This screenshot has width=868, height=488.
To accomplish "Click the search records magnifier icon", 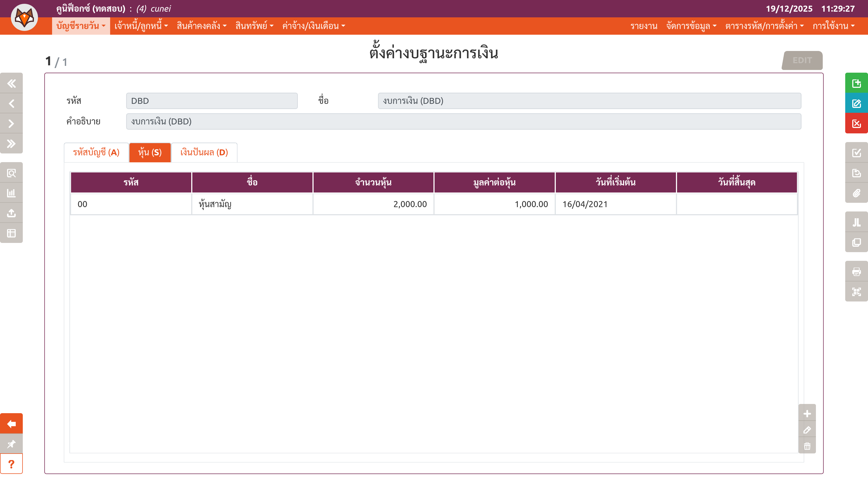I will click(11, 173).
